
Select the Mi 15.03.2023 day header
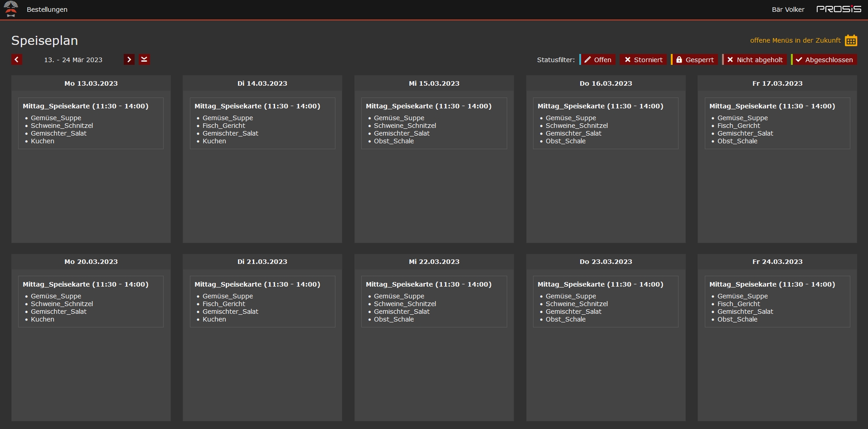click(x=434, y=83)
